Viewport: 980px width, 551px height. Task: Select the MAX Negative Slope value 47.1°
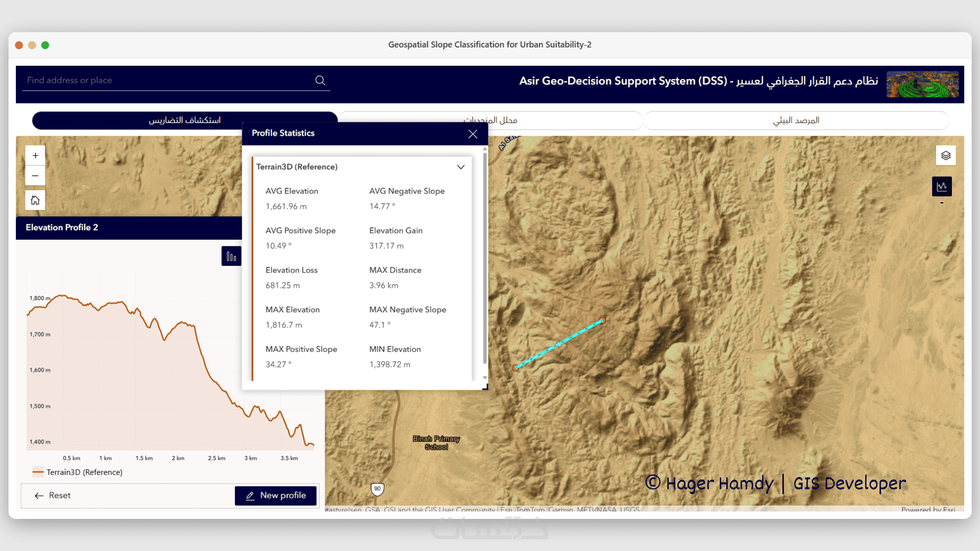(x=380, y=325)
